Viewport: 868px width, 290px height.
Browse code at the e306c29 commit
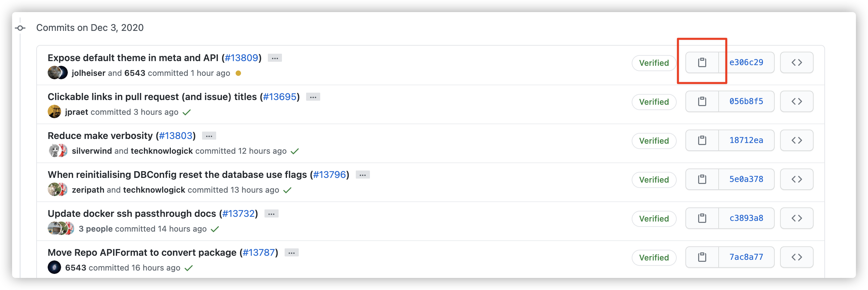797,62
